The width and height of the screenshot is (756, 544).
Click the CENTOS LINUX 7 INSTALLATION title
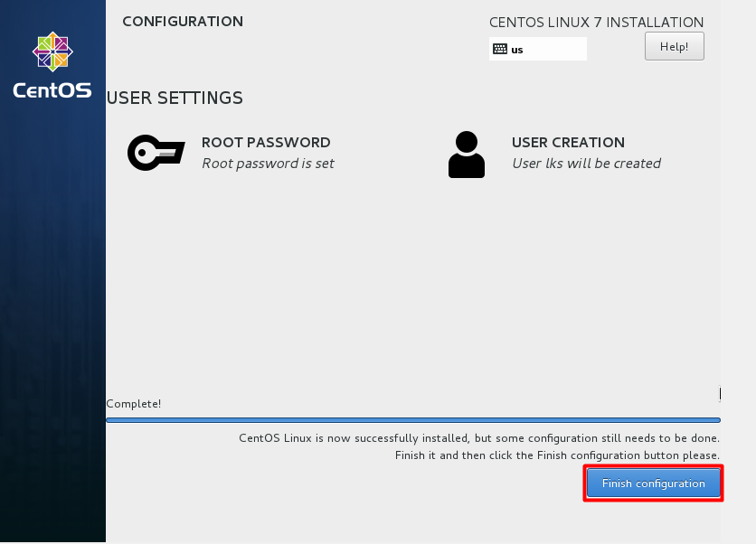pos(596,23)
